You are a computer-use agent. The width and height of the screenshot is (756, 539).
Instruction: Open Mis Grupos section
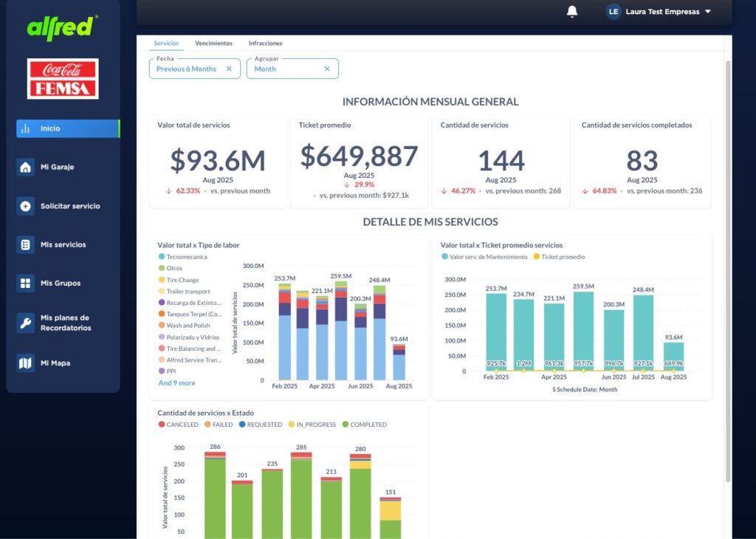point(61,284)
